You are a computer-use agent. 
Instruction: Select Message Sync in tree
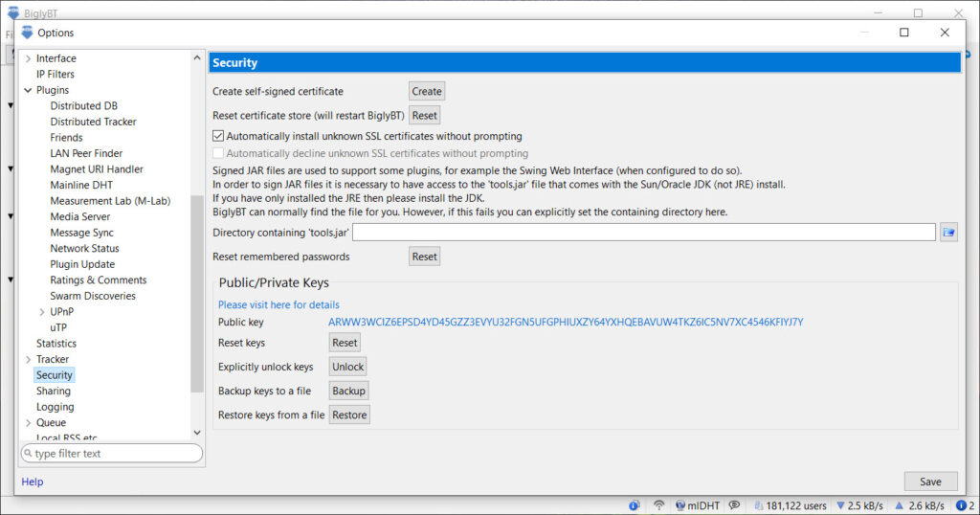[x=82, y=233]
